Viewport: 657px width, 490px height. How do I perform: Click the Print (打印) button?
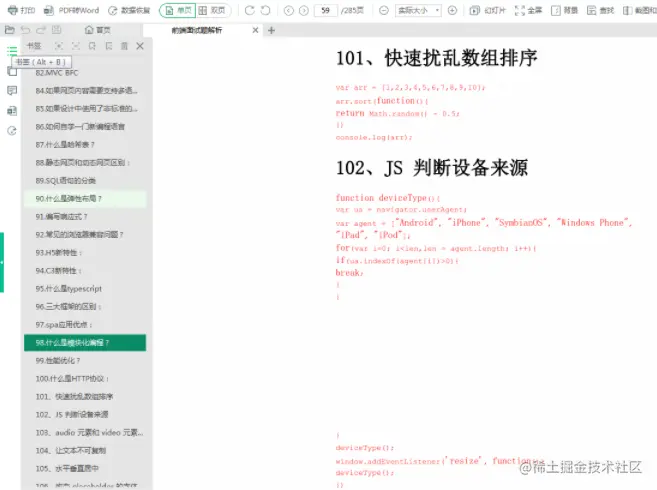(x=21, y=10)
